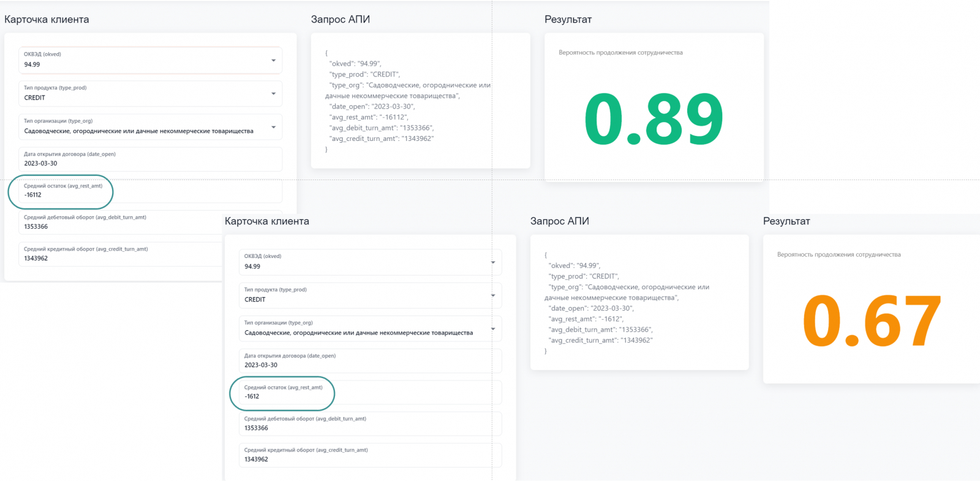Image resolution: width=980 pixels, height=481 pixels.
Task: Open top Тип продукта dropdown arrow
Action: (273, 94)
